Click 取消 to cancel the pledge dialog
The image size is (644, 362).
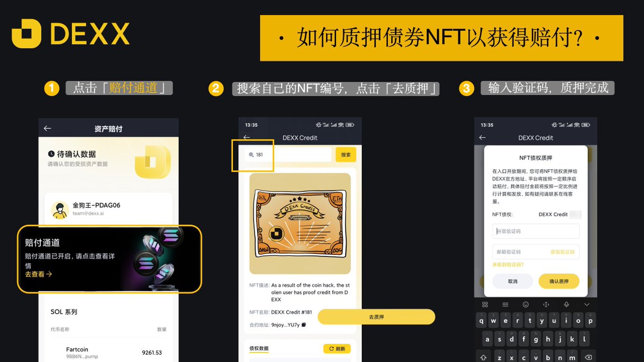click(513, 282)
